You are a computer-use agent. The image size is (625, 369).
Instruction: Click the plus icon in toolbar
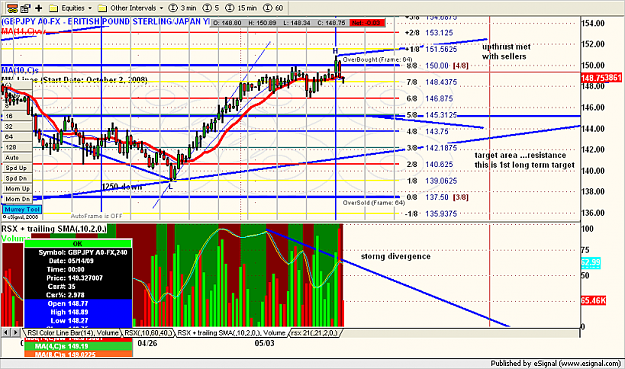point(39,8)
